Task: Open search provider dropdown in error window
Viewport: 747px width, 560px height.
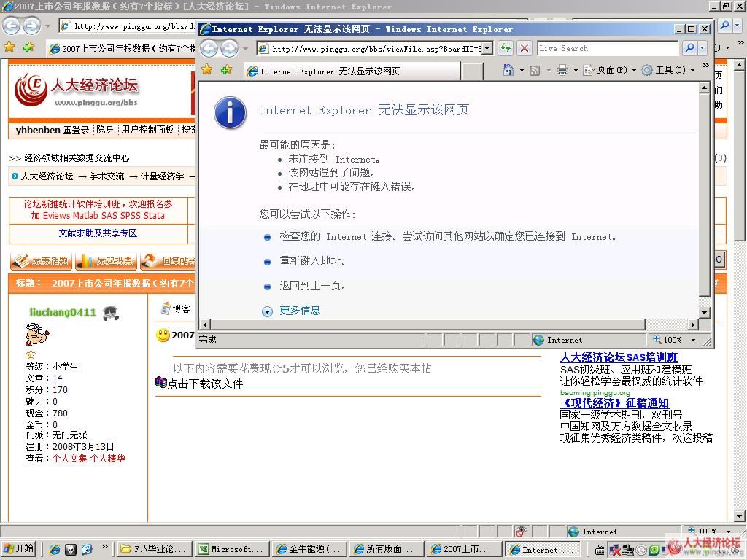Action: click(702, 47)
